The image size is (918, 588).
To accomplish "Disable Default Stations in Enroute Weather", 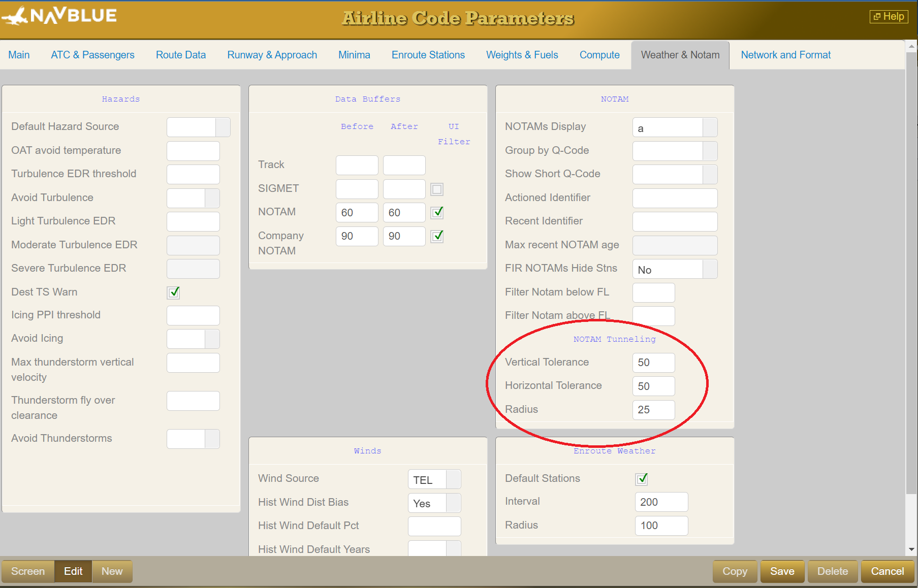I will [642, 479].
